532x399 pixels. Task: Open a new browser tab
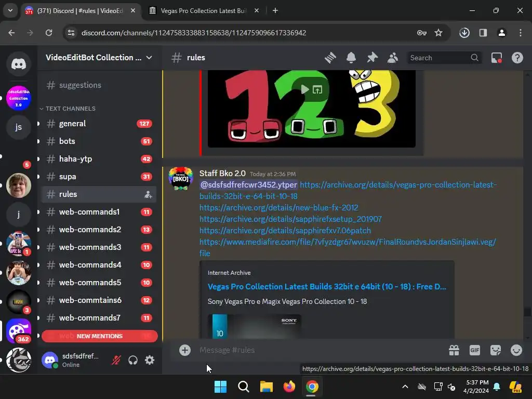pos(275,10)
